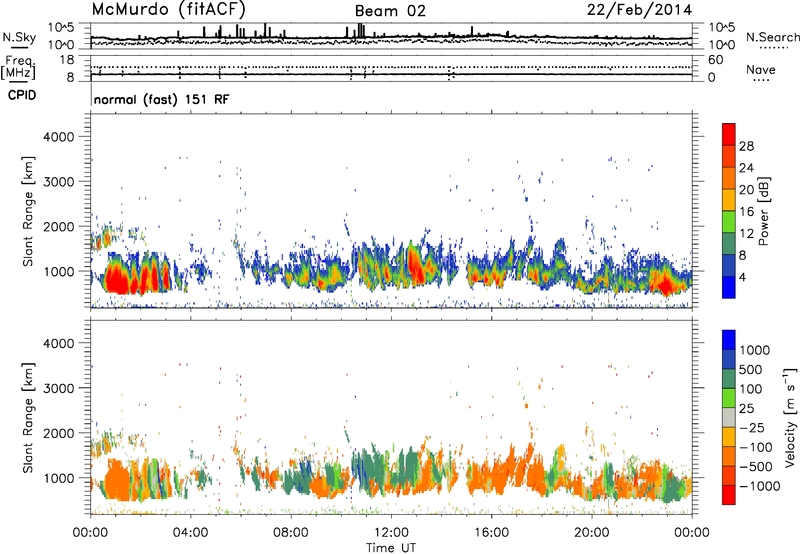The width and height of the screenshot is (800, 554).
Task: Click the red bottom segment of the Velocity colorbar
Action: pyautogui.click(x=729, y=495)
